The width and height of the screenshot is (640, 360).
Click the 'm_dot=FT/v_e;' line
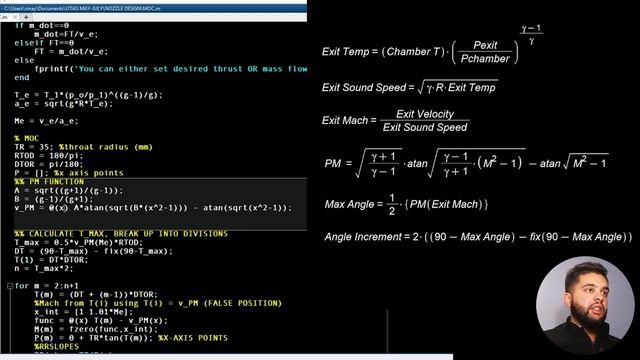tap(67, 34)
